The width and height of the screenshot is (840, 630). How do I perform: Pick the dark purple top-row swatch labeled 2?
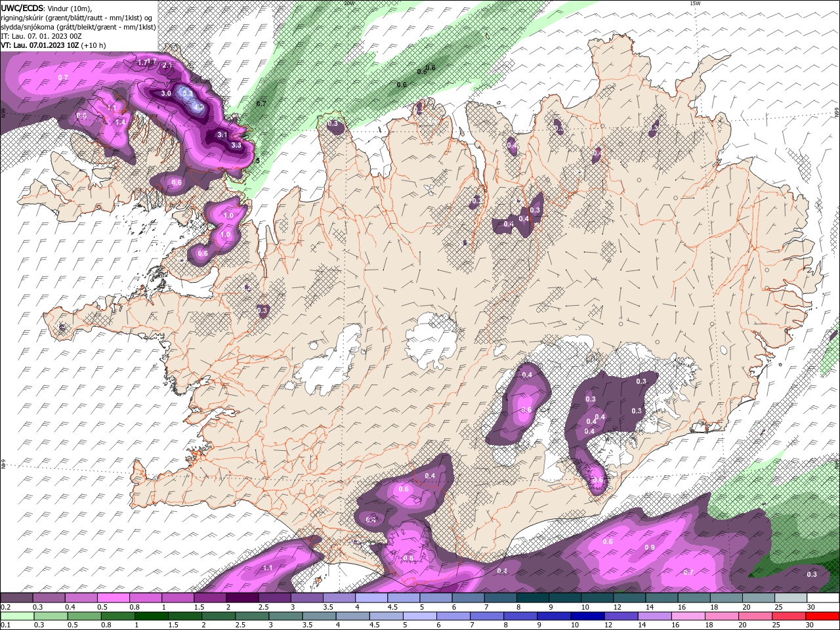(242, 598)
